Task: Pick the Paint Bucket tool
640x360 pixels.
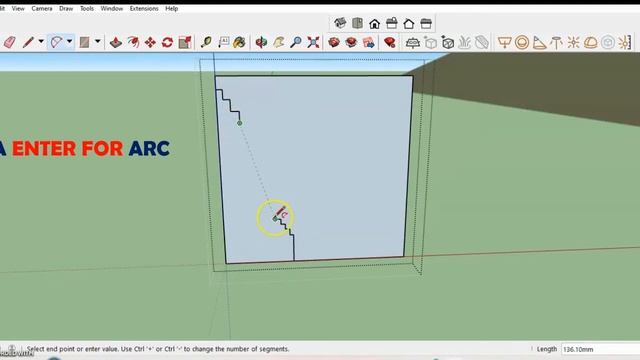Action: (x=240, y=42)
